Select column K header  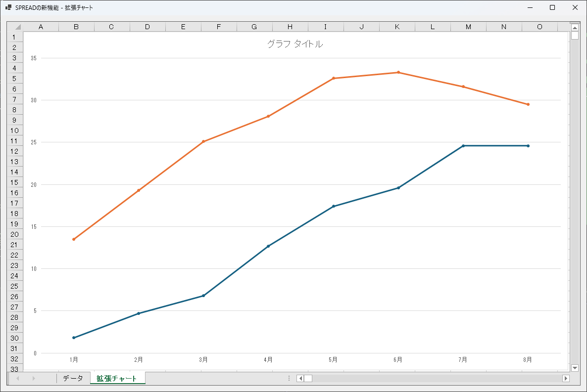click(x=397, y=27)
